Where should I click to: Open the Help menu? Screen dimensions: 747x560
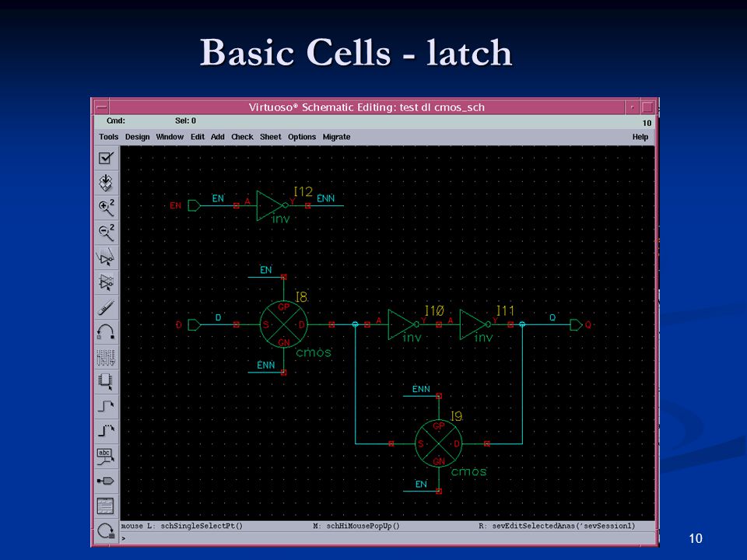[x=640, y=137]
